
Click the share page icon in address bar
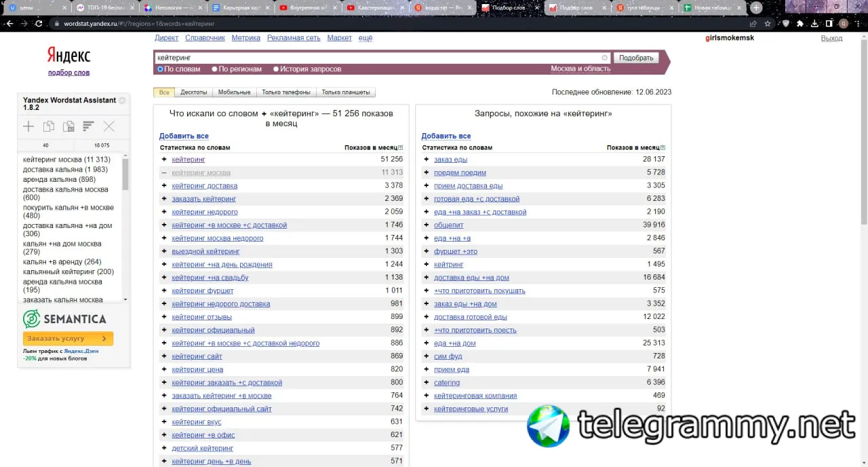(752, 23)
